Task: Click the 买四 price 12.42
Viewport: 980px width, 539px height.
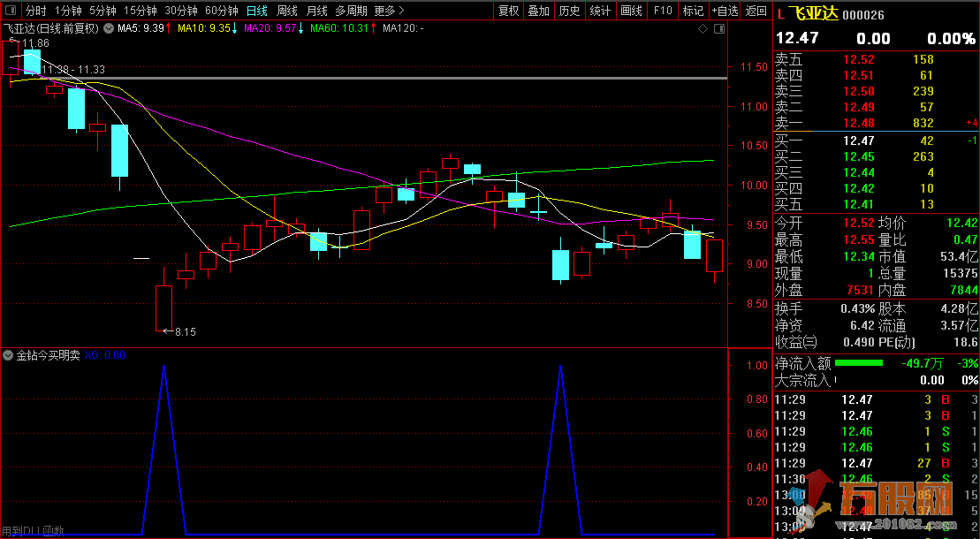Action: tap(859, 188)
